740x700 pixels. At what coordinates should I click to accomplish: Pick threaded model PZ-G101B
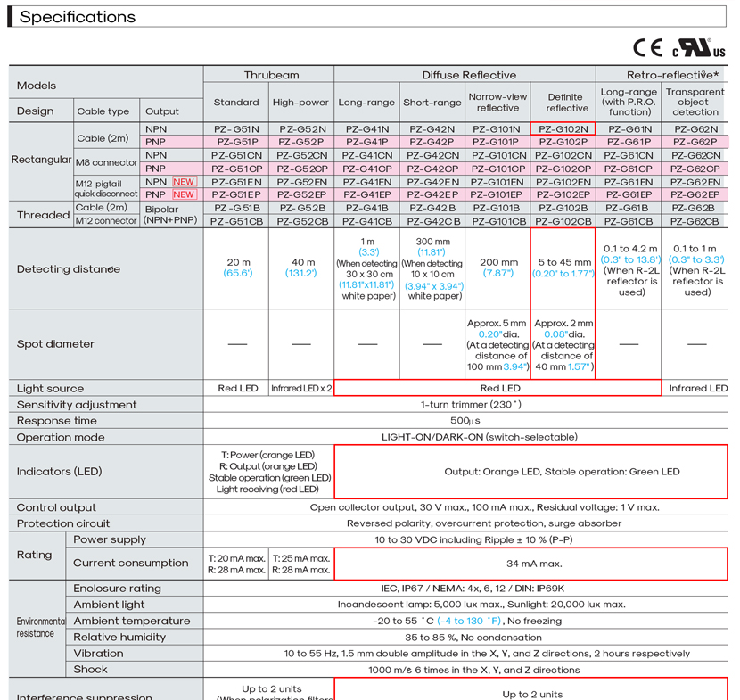pos(497,208)
